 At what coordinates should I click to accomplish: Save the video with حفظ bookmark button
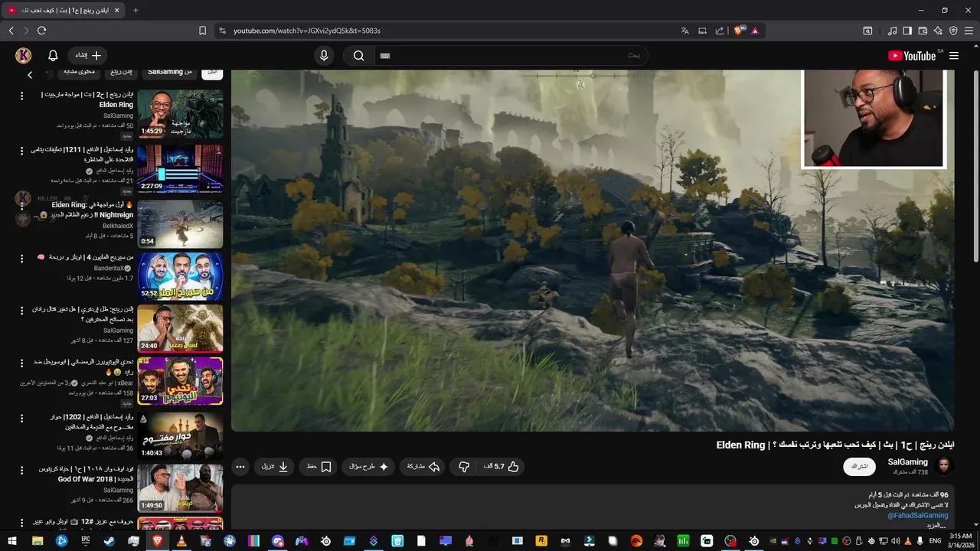319,466
